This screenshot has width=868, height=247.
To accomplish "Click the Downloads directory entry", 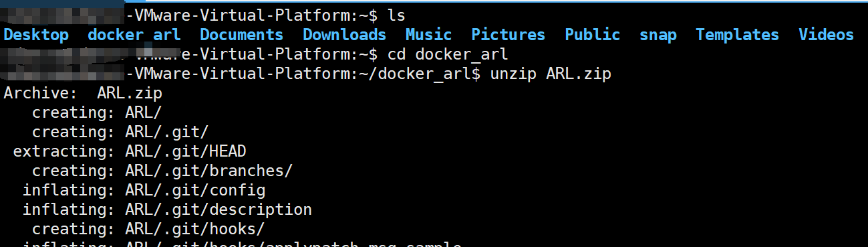I will 344,35.
